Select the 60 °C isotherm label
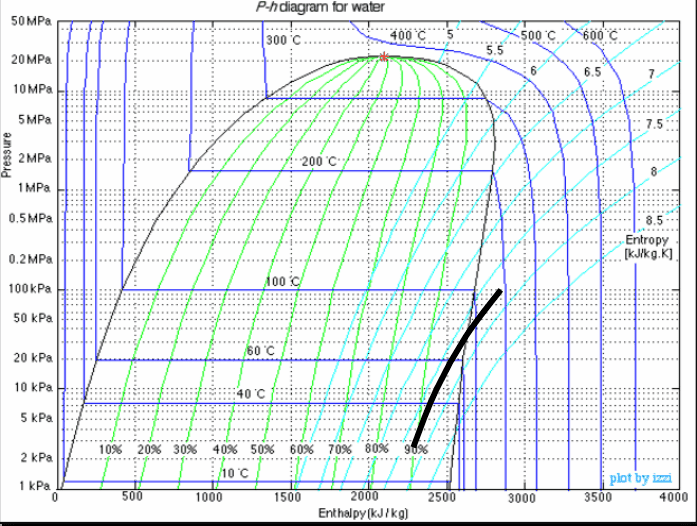The image size is (697, 526). [260, 352]
